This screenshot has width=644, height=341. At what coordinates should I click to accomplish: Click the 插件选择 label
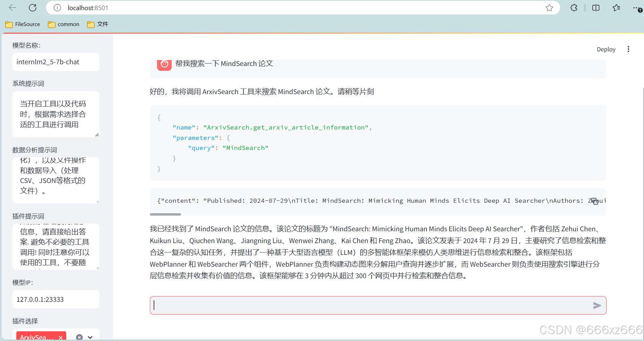[25, 321]
